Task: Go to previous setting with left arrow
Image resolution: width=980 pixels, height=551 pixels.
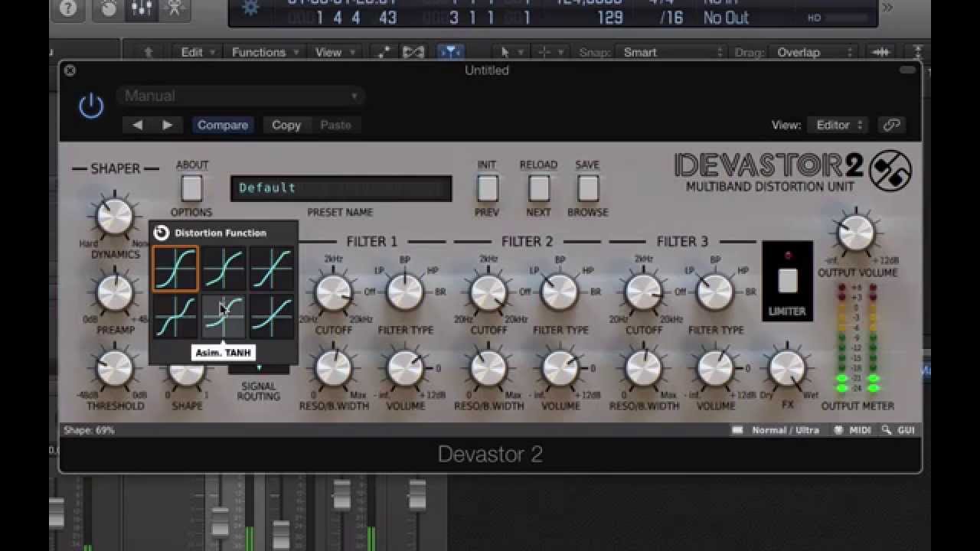Action: pyautogui.click(x=137, y=125)
